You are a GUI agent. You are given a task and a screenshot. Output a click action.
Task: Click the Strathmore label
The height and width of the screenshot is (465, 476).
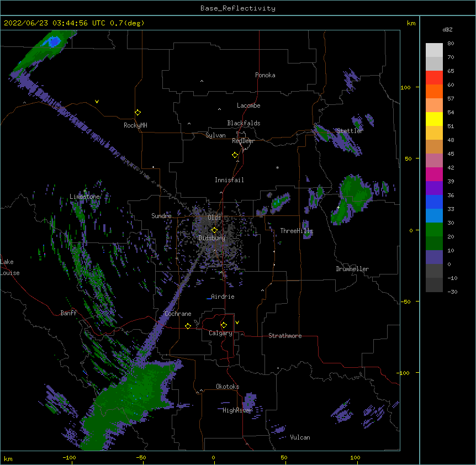coord(285,336)
